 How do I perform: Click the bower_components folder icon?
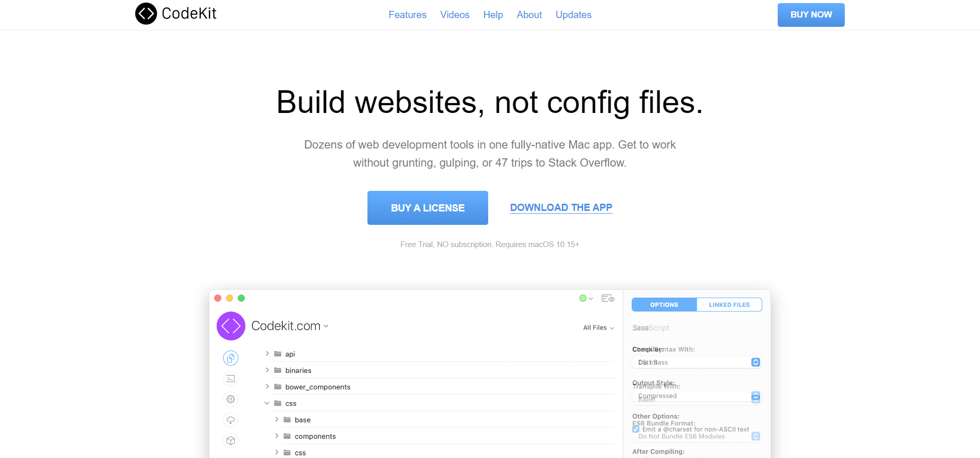278,387
